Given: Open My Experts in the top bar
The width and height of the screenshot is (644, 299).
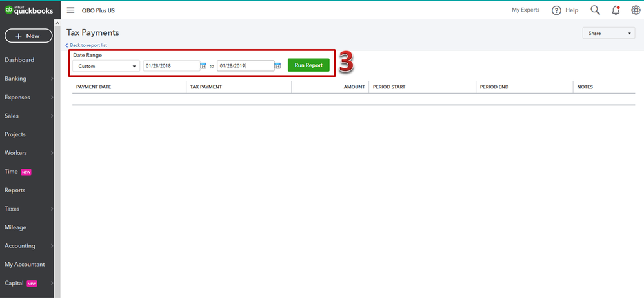Looking at the screenshot, I should click(x=526, y=10).
